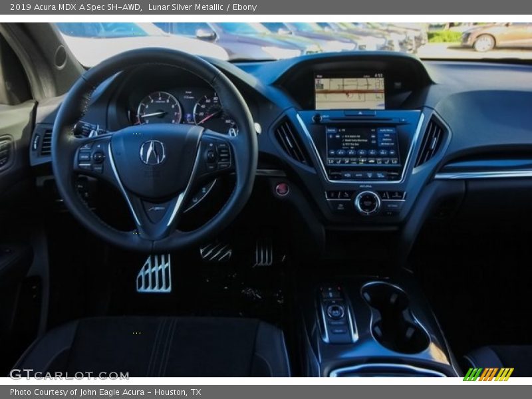Click the "Lunar Silver Metallic / Ebony" color text
Screen dimensions: 532x399
pos(202,7)
